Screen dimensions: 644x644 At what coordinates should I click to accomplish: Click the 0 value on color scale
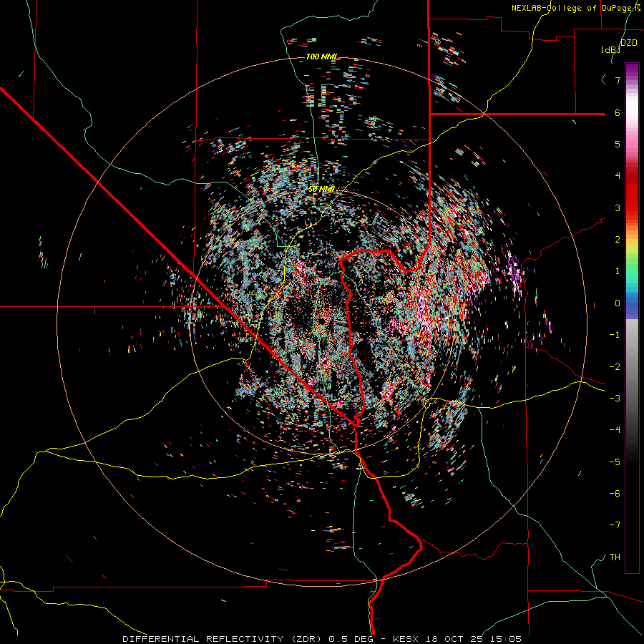pos(618,303)
